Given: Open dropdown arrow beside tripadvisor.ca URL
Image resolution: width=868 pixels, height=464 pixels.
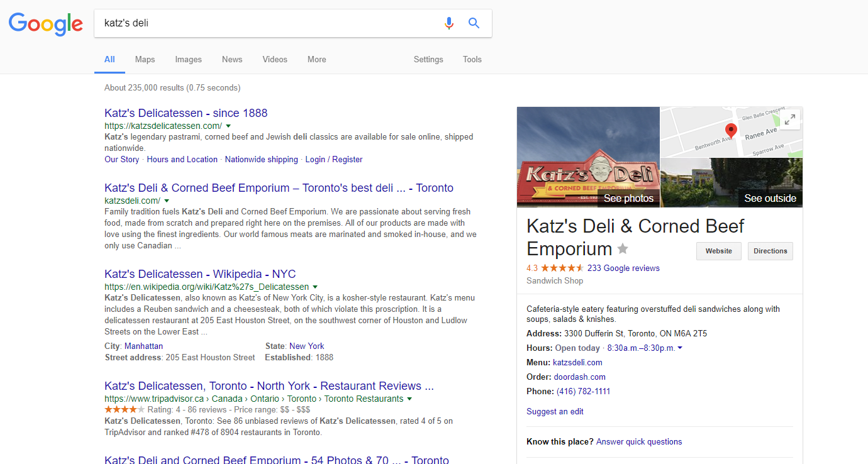Looking at the screenshot, I should coord(409,399).
